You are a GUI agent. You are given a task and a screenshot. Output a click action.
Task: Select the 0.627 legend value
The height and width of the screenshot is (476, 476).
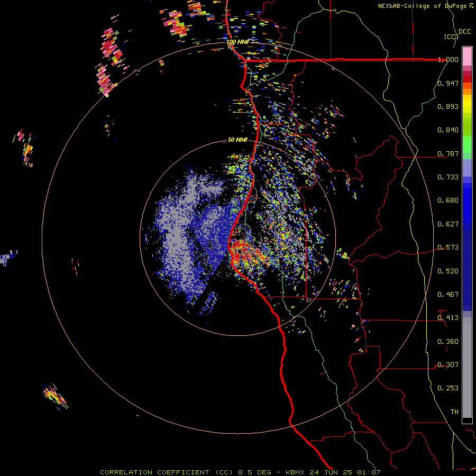pos(448,224)
